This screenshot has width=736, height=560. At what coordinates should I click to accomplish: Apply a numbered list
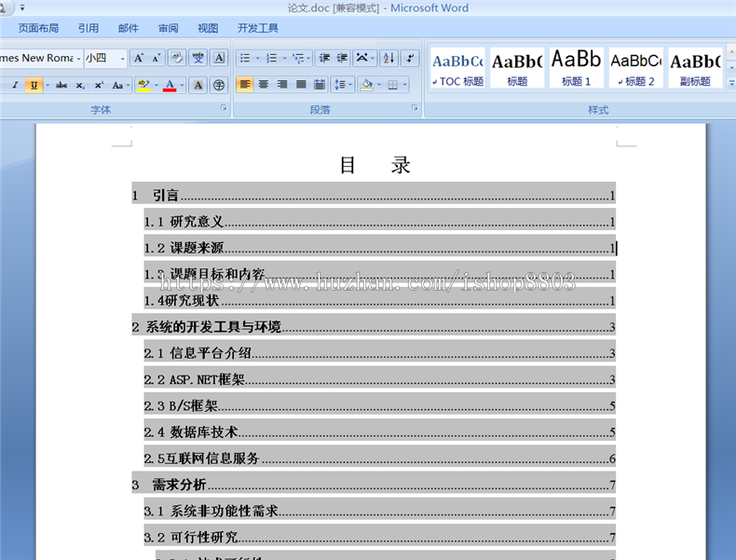272,58
